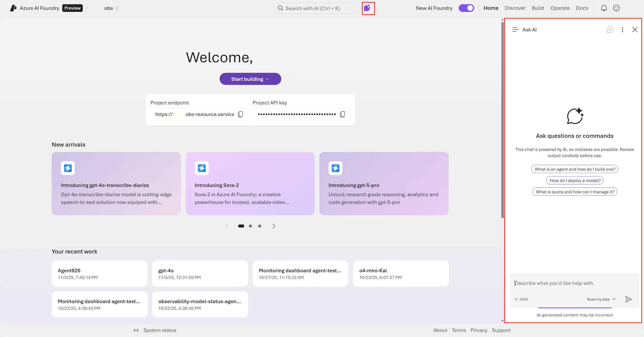Click the 'How do I deploy a model?' suggestion
This screenshot has width=644, height=337.
click(x=575, y=180)
